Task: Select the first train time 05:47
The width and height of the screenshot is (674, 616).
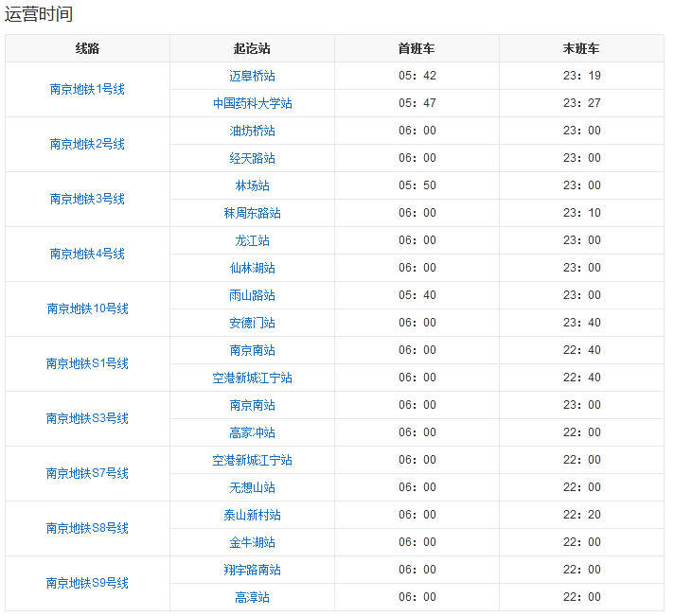Action: (417, 103)
